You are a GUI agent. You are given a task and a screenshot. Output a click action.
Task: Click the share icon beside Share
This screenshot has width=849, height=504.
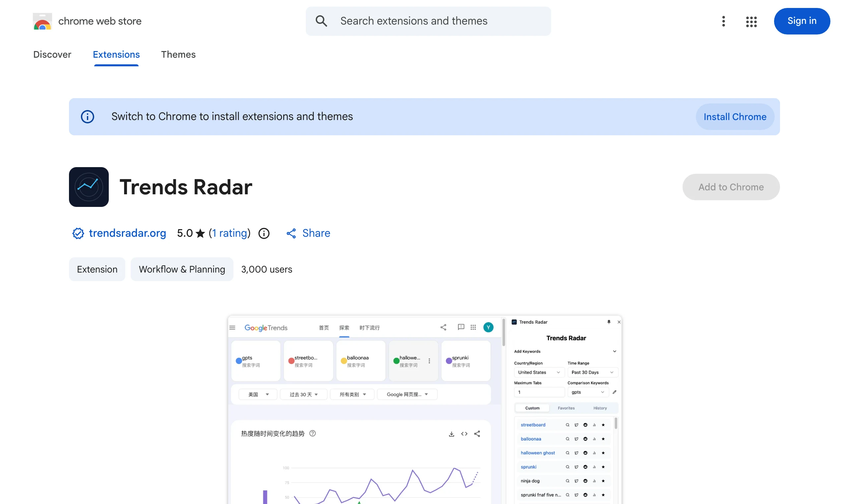(291, 233)
